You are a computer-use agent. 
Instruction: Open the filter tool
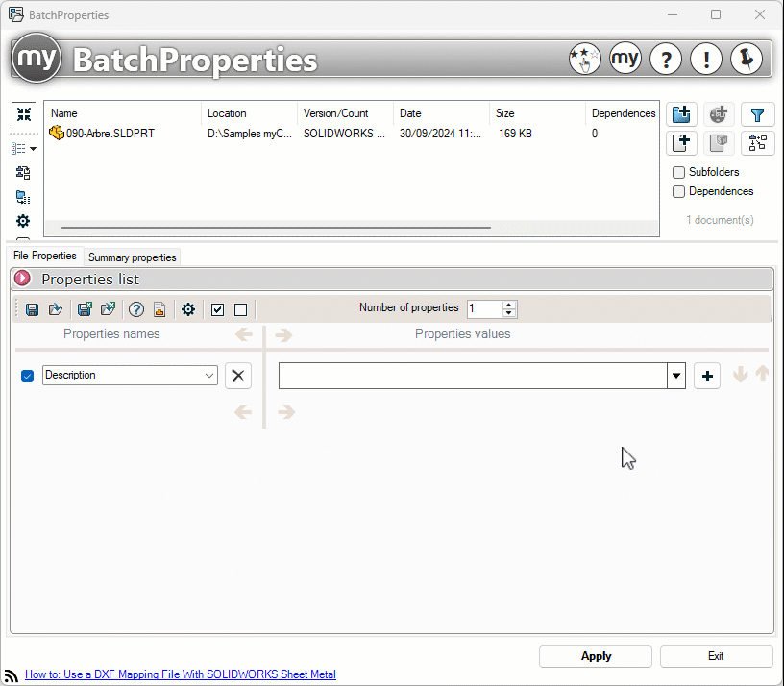coord(758,114)
